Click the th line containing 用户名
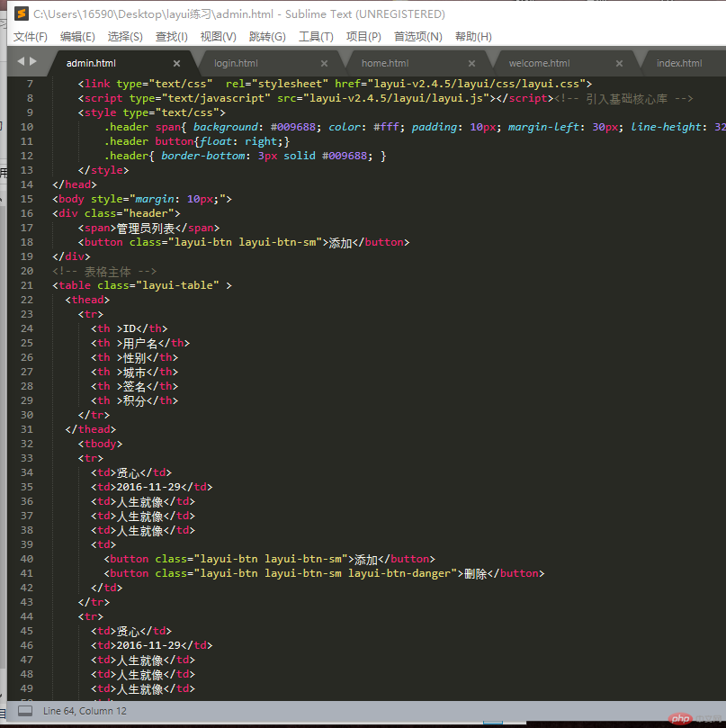This screenshot has height=728, width=726. 140,343
